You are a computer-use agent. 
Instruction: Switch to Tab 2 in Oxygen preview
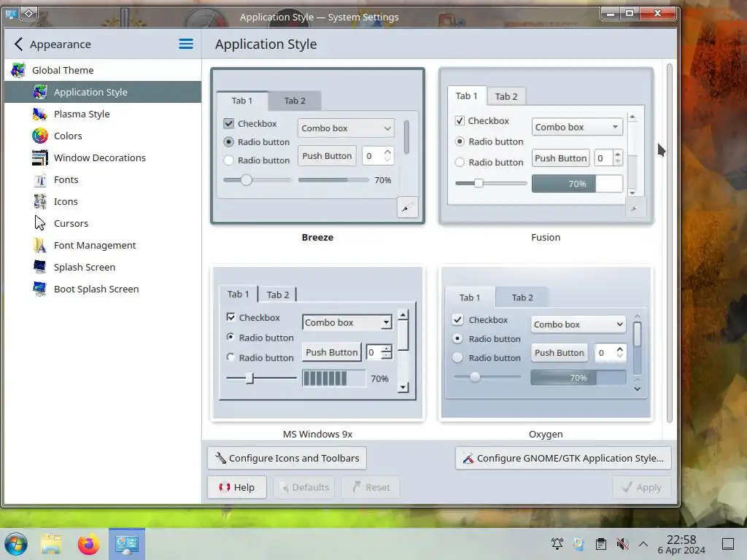(x=522, y=297)
